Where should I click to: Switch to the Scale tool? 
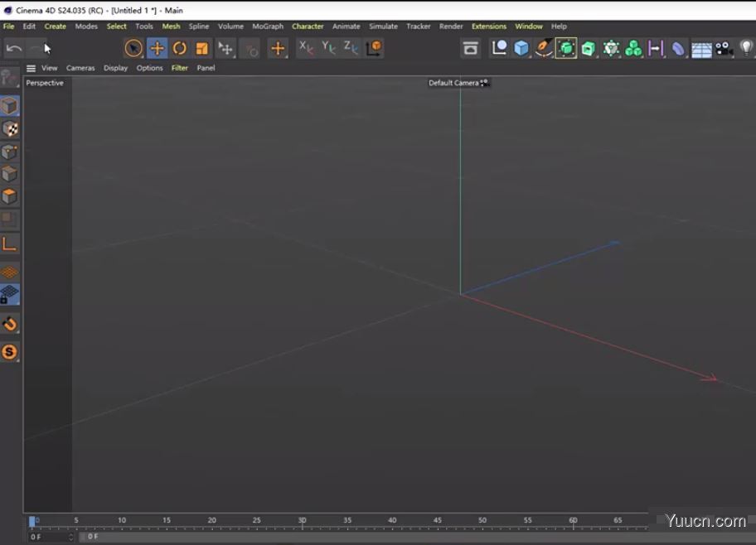click(201, 48)
